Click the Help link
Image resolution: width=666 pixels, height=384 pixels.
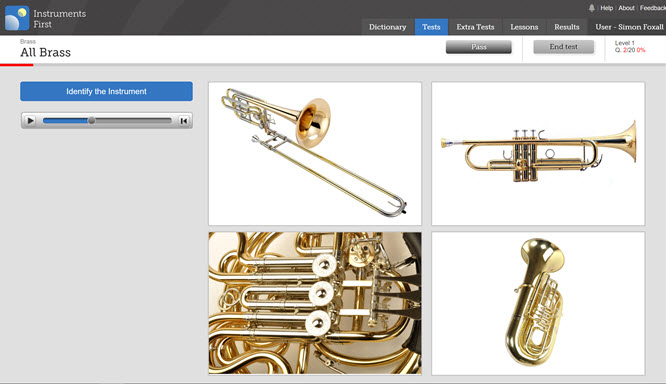[x=607, y=8]
